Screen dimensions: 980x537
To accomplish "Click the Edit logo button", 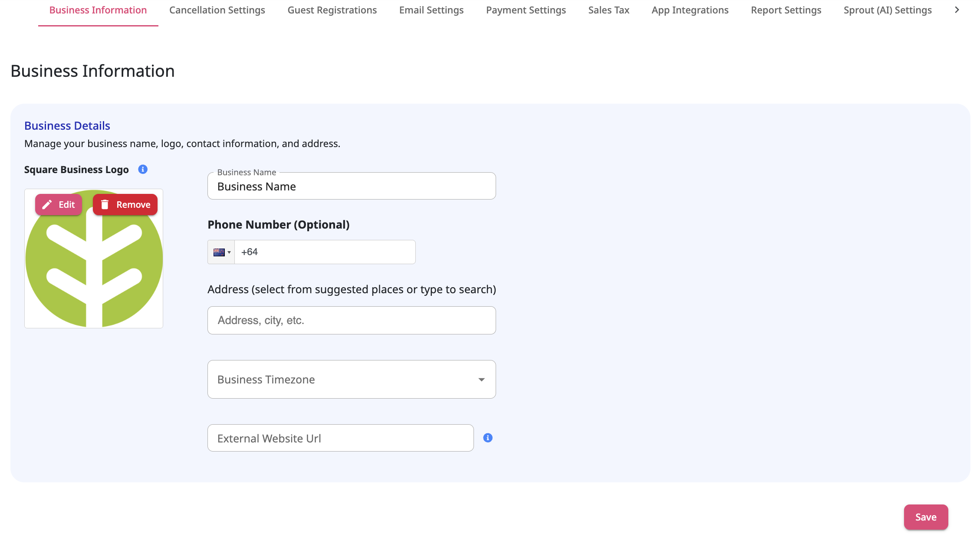I will 59,205.
